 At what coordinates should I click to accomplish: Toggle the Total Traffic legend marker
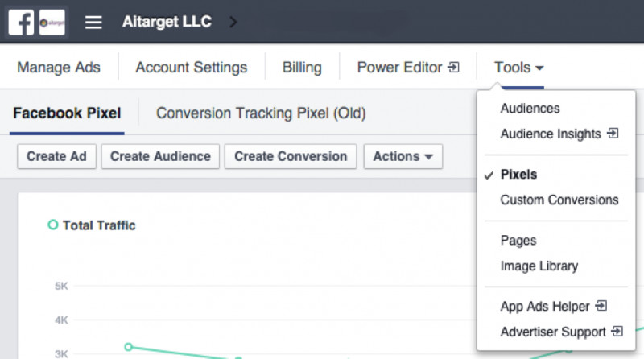53,225
